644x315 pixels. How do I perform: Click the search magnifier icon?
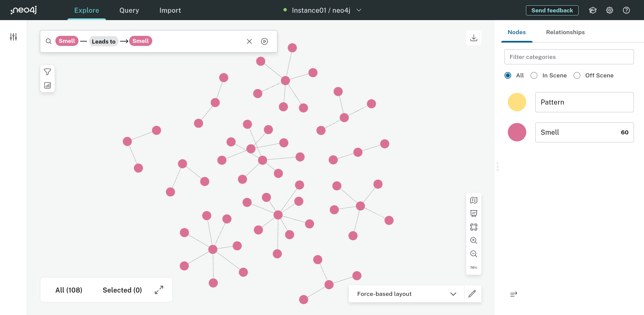(x=49, y=41)
